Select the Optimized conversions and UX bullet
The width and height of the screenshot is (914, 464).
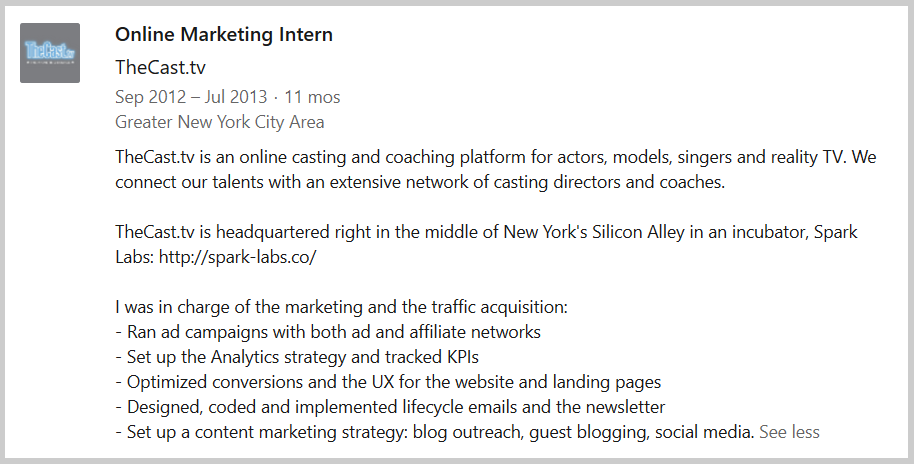388,382
